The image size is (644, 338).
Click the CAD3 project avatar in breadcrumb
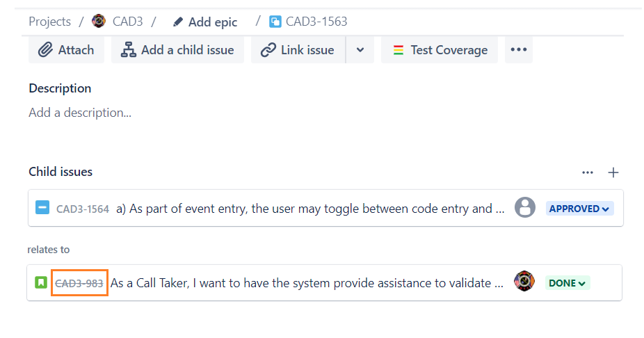pos(99,21)
